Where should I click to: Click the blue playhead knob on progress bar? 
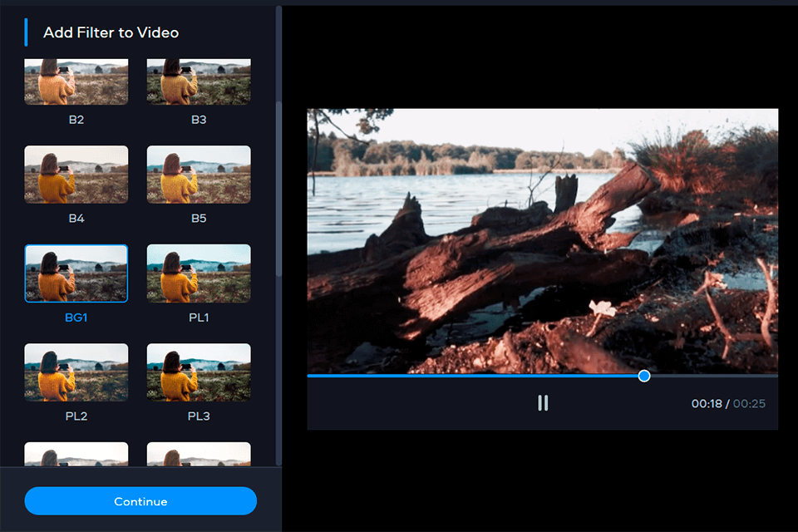tap(644, 376)
